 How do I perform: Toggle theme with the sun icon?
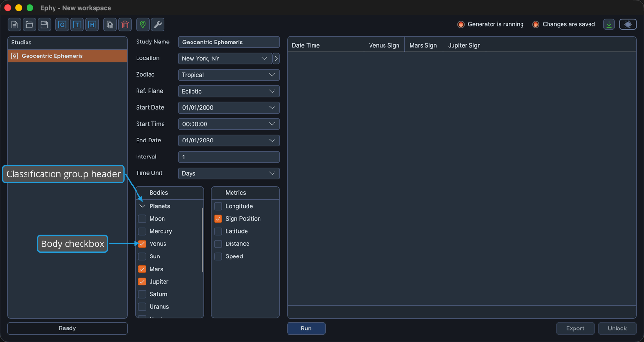coord(628,24)
